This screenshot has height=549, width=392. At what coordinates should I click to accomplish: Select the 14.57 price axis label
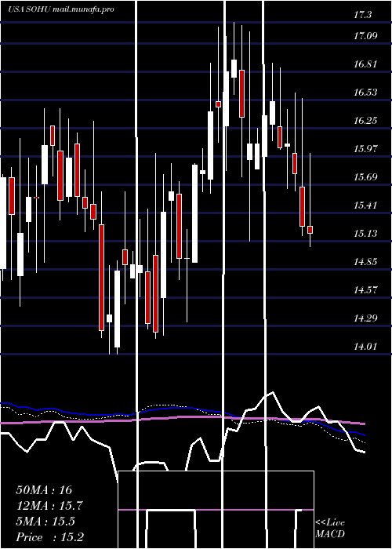366,290
